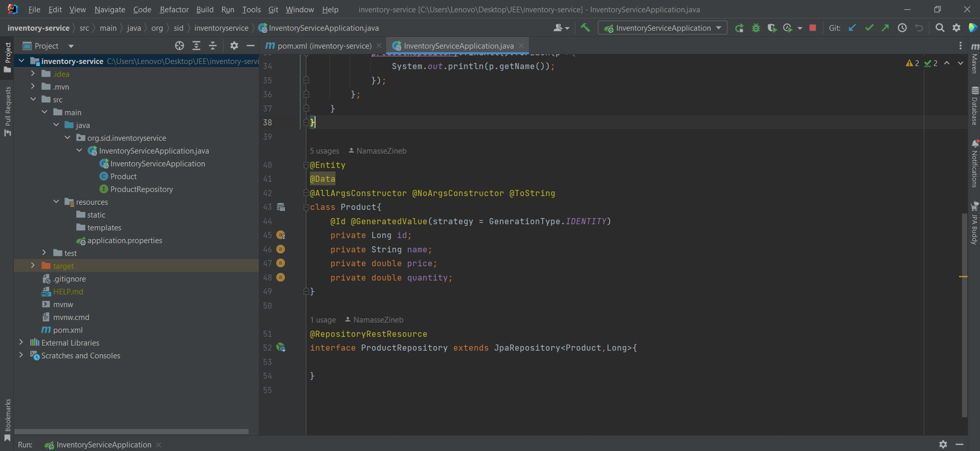Image resolution: width=980 pixels, height=451 pixels.
Task: Collapse the resources folder
Action: tap(56, 202)
